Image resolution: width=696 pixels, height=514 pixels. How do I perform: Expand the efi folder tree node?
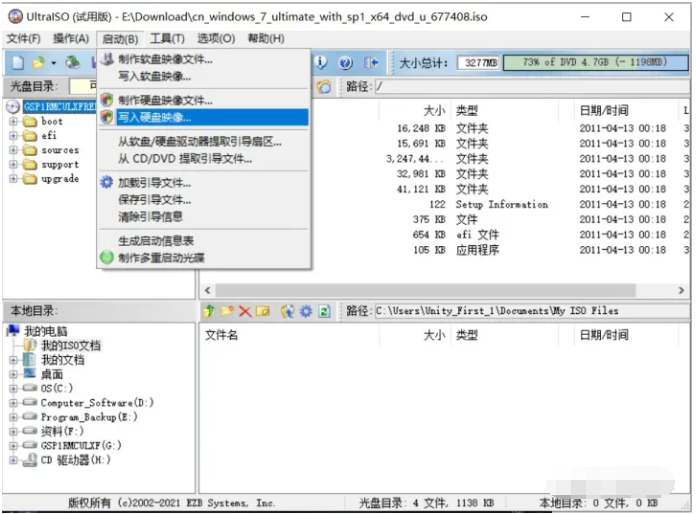13,135
